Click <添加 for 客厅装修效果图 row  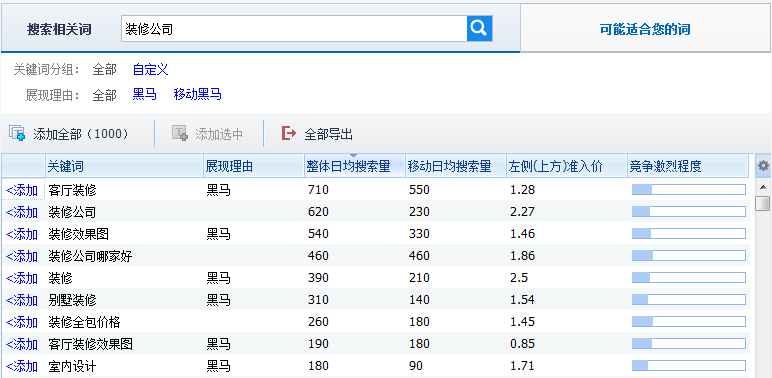[x=22, y=344]
